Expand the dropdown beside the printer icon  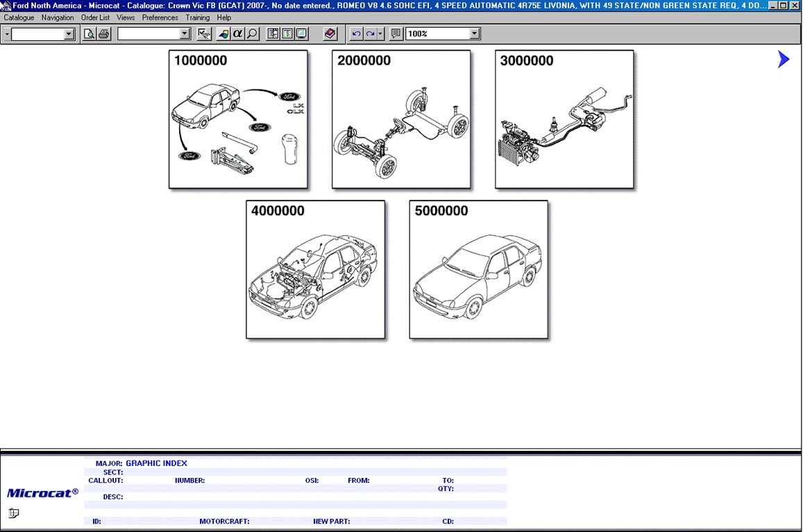[x=185, y=34]
